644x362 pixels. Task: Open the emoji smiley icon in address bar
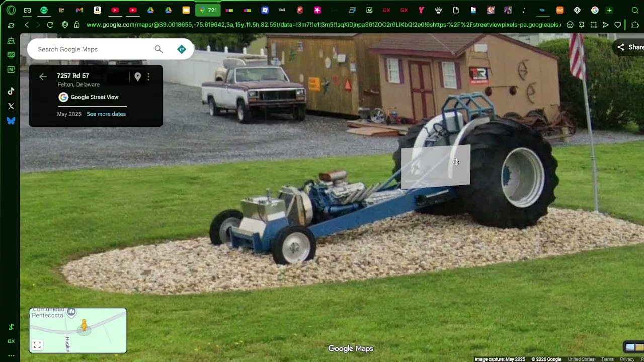[x=570, y=25]
